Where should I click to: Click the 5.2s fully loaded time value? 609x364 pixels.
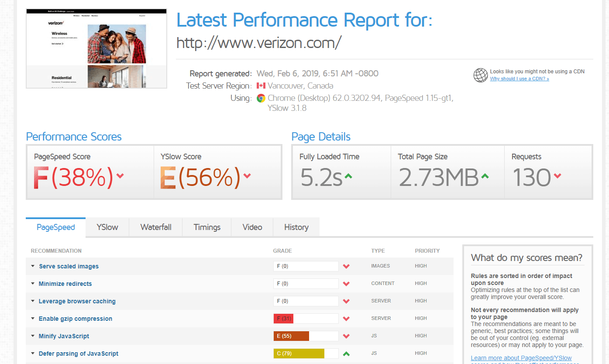[x=321, y=178]
